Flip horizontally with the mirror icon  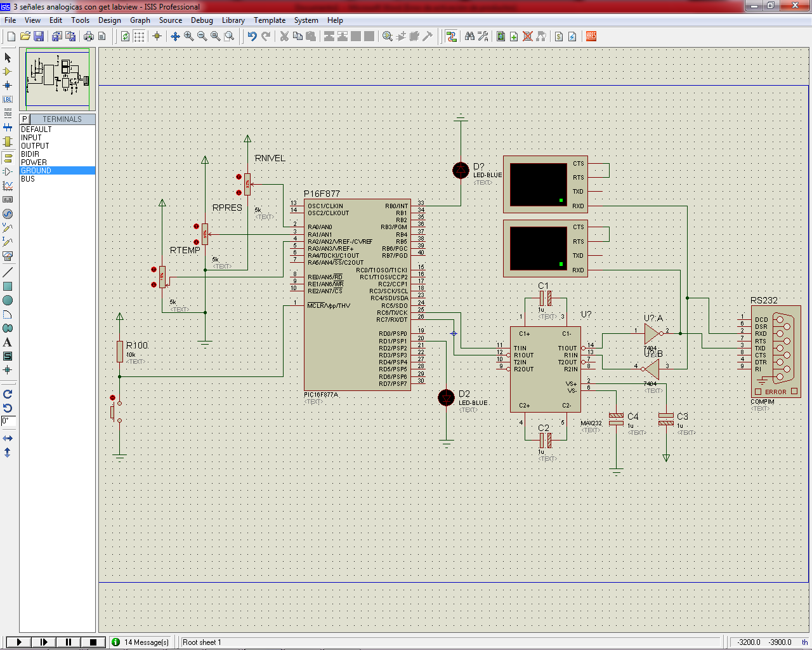coord(8,438)
